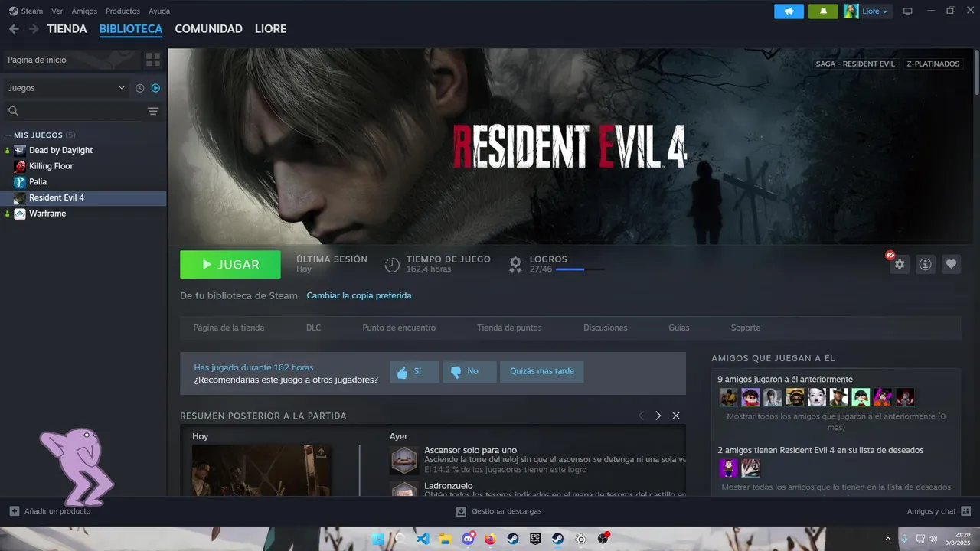
Task: Open the Productos menu
Action: (122, 11)
